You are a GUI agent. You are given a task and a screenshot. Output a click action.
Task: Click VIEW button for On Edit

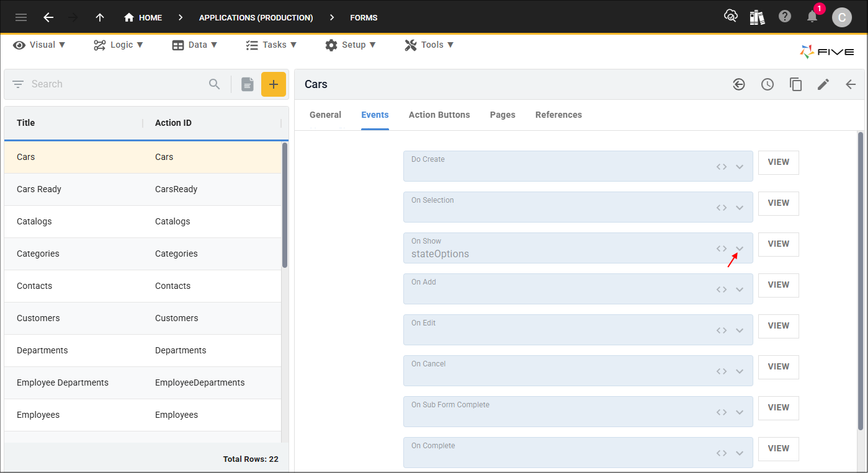(x=779, y=326)
